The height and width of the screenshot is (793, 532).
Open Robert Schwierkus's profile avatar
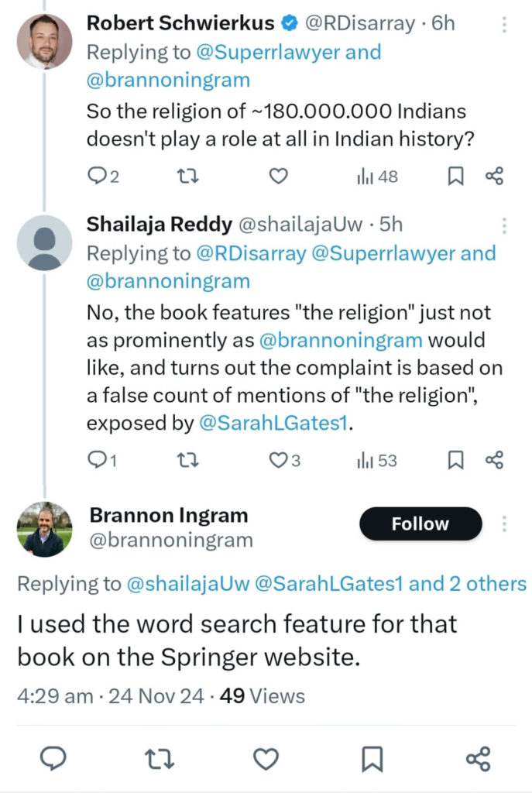pos(44,42)
